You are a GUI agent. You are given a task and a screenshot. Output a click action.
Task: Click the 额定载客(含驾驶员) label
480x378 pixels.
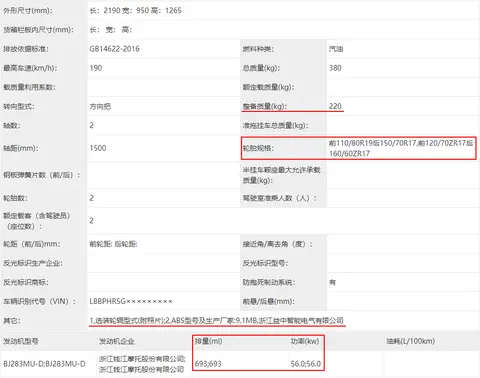(37, 221)
